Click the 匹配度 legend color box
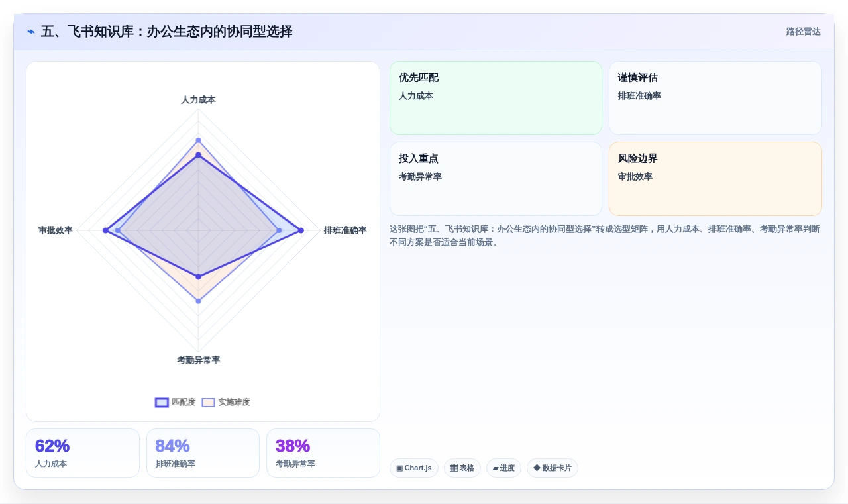This screenshot has width=848, height=504. [162, 402]
